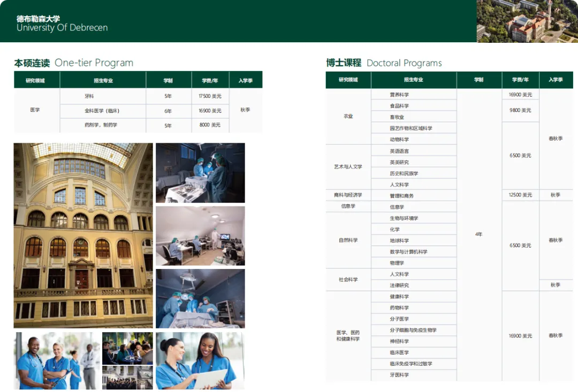Click the 本硕连读 One-tier Program heading

pos(73,63)
